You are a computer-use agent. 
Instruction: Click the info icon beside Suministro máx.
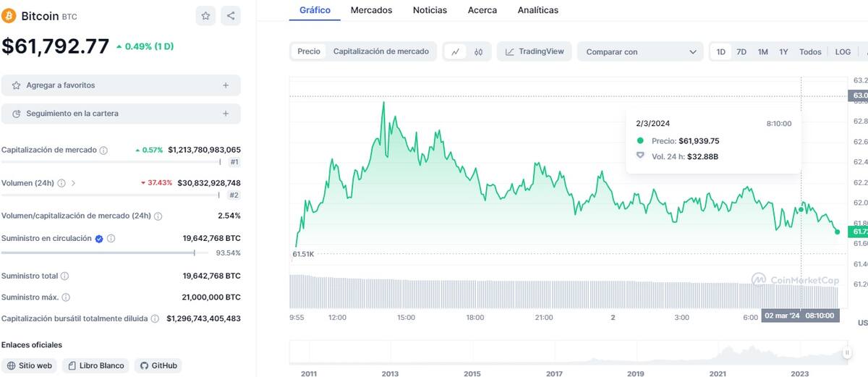[x=67, y=297]
